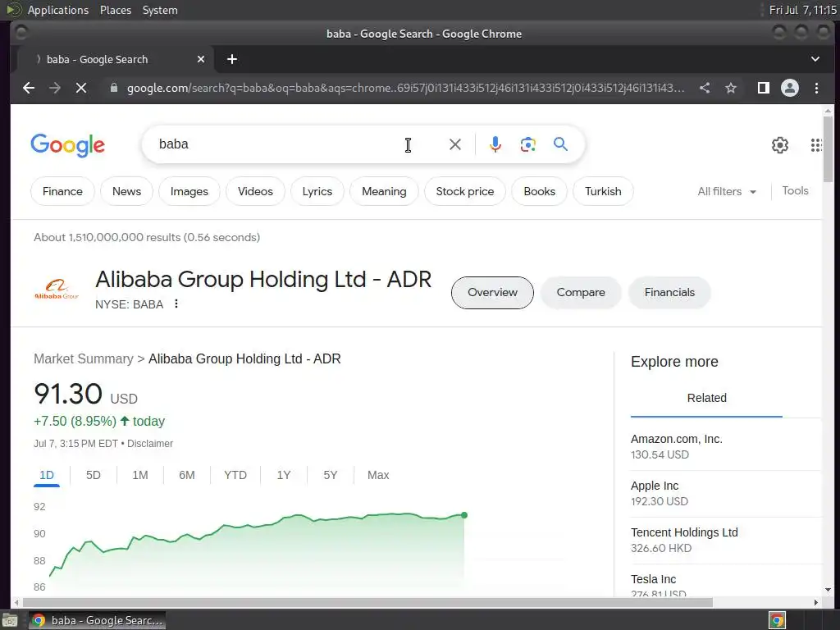Image resolution: width=840 pixels, height=630 pixels.
Task: Switch the chart to YTD range
Action: coord(235,475)
